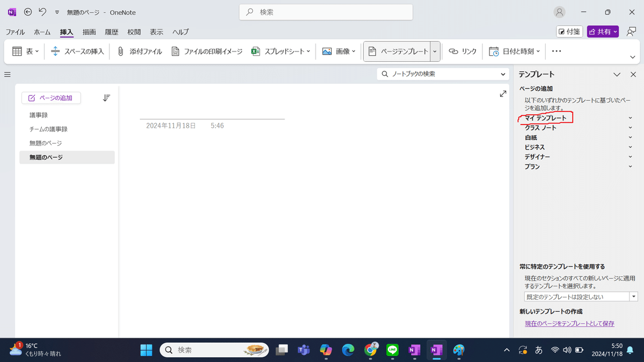Screen dimensions: 644x362
Task: Click the 共有 share button
Action: point(603,32)
